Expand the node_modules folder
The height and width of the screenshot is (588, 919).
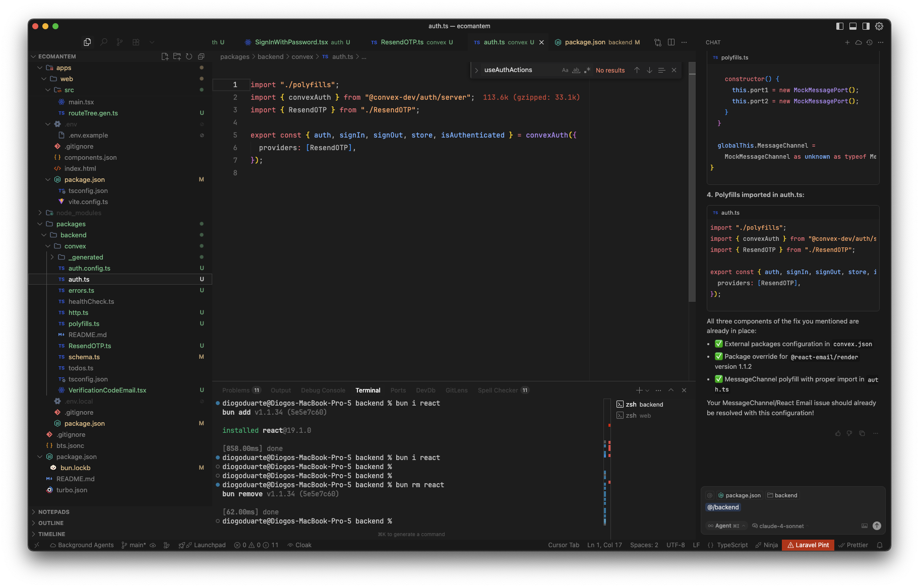[x=40, y=213]
